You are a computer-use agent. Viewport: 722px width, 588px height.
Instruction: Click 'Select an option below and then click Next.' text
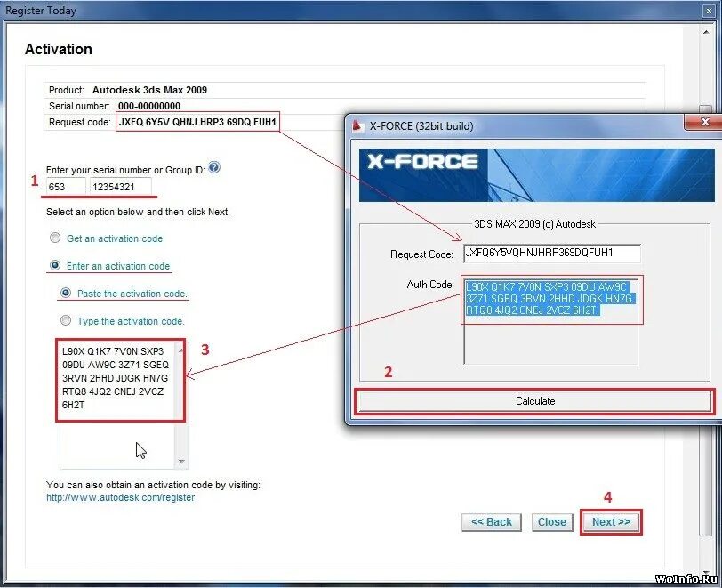[138, 212]
